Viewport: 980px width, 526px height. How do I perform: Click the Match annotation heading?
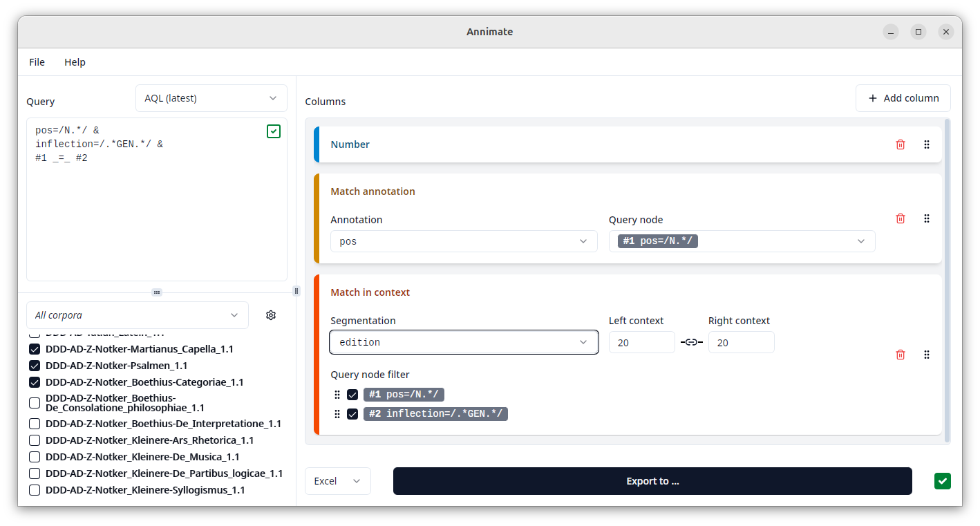[373, 191]
